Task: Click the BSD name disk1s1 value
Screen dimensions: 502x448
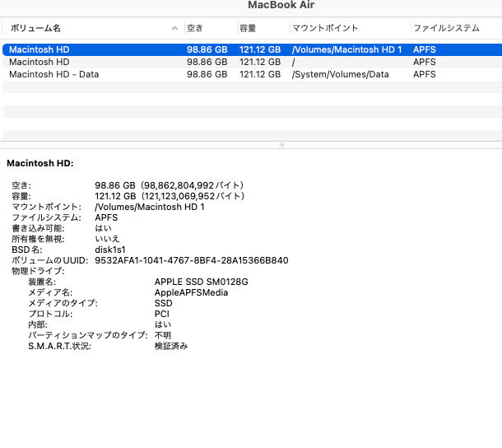Action: point(110,250)
